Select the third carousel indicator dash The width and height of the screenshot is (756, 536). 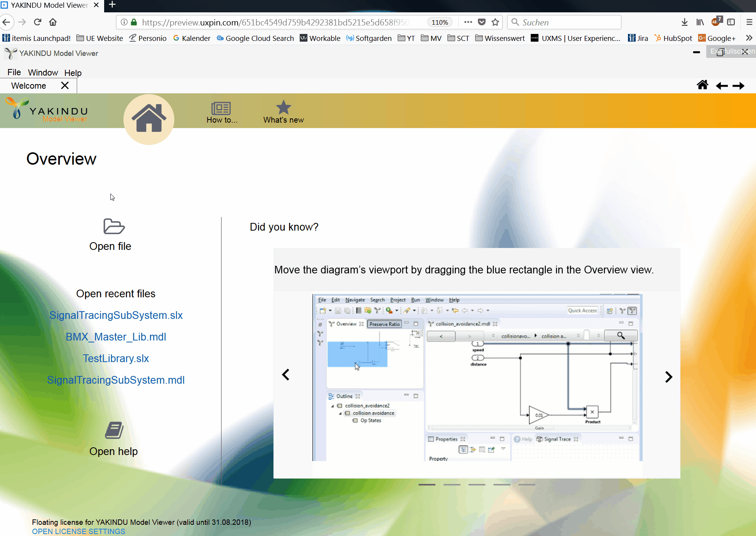[x=477, y=484]
